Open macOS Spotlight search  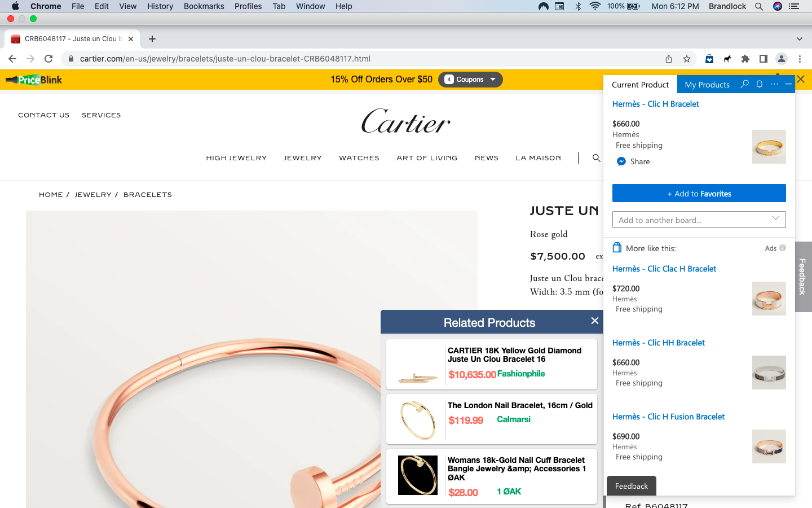pos(759,6)
